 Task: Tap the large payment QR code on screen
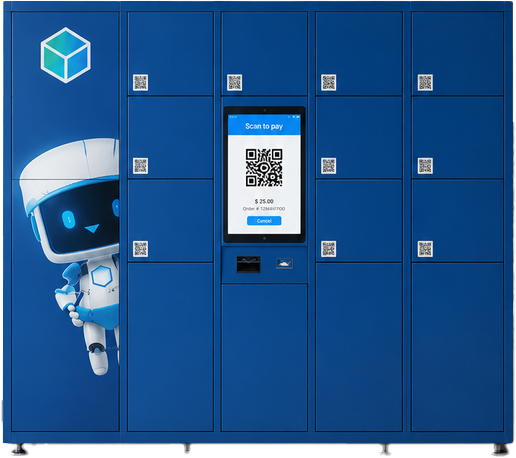(x=264, y=168)
